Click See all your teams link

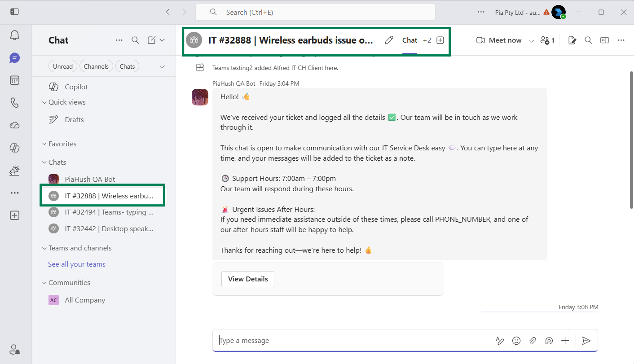tap(77, 264)
